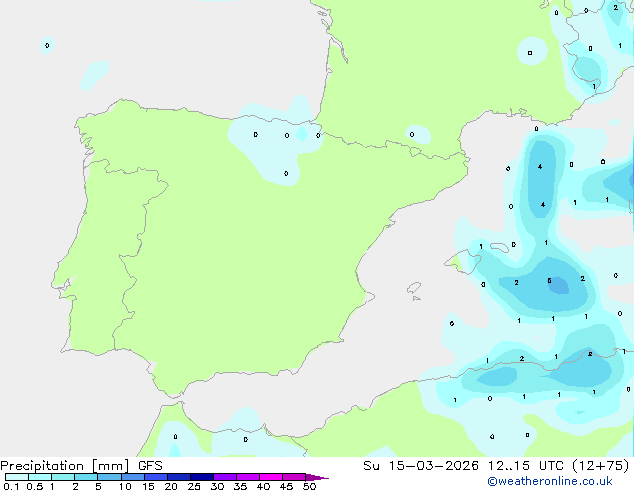This screenshot has height=490, width=634.
Task: Click the '25' legend scale label
Action: [194, 486]
